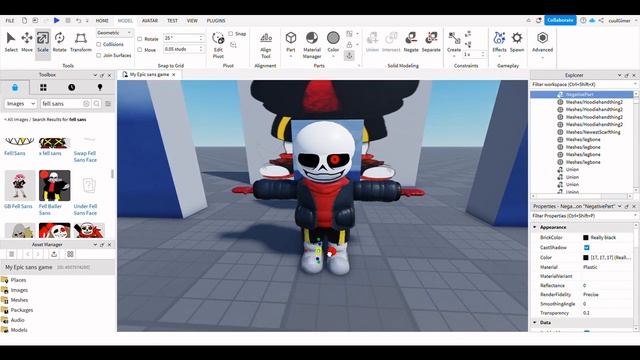Open the Effects gameplay menu
The height and width of the screenshot is (360, 640).
tap(499, 42)
